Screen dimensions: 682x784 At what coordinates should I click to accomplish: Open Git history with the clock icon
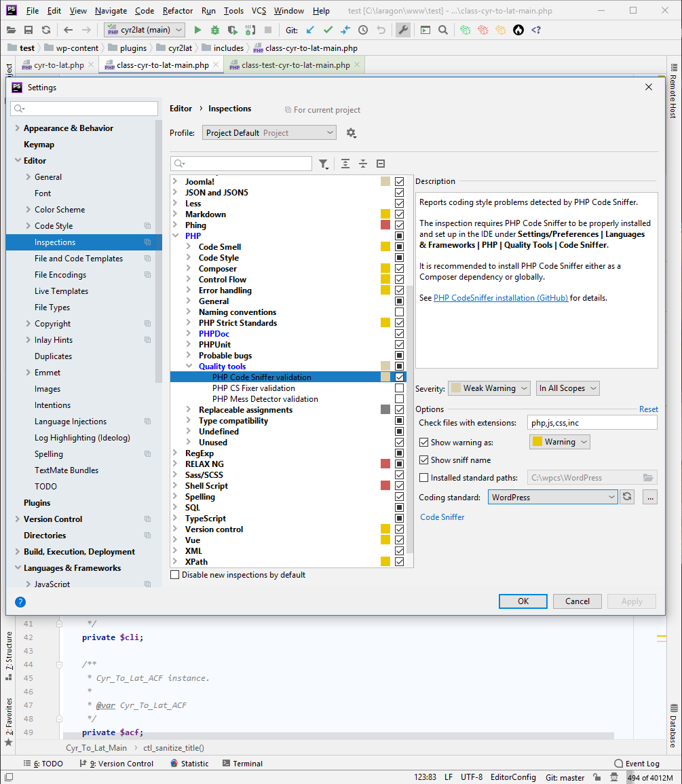click(x=363, y=30)
